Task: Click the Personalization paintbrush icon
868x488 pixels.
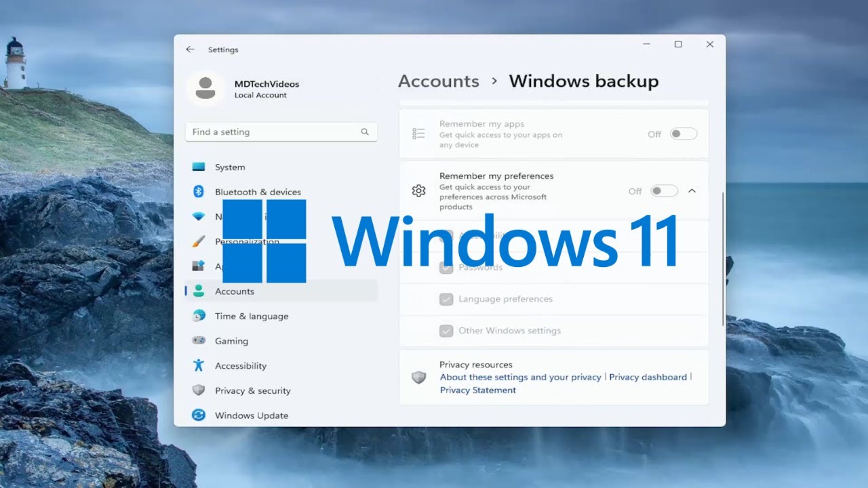Action: click(199, 241)
